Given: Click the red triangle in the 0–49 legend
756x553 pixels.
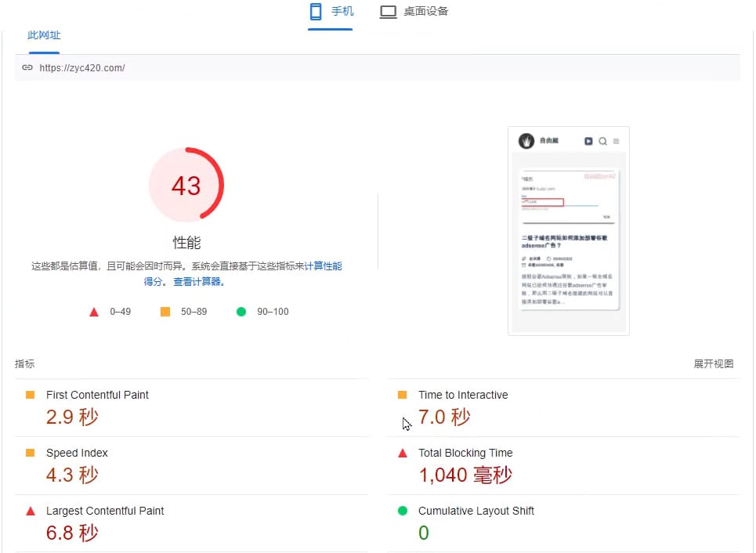Looking at the screenshot, I should pos(94,311).
